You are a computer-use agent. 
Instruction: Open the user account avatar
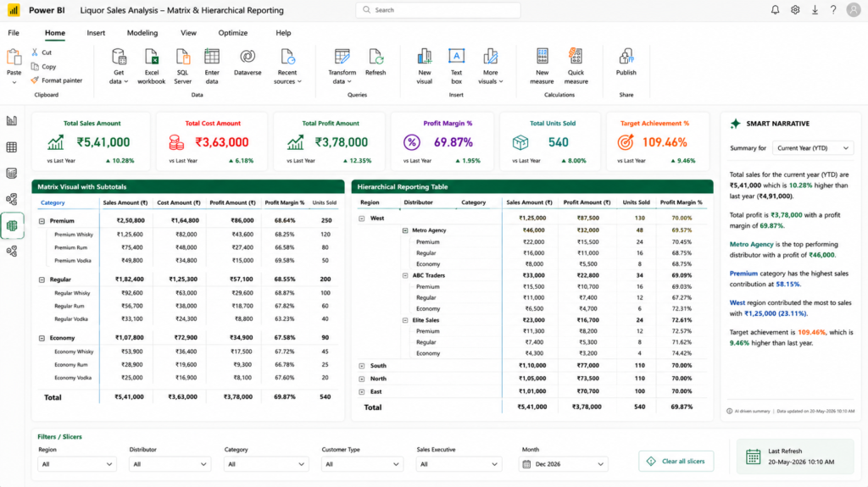click(854, 10)
